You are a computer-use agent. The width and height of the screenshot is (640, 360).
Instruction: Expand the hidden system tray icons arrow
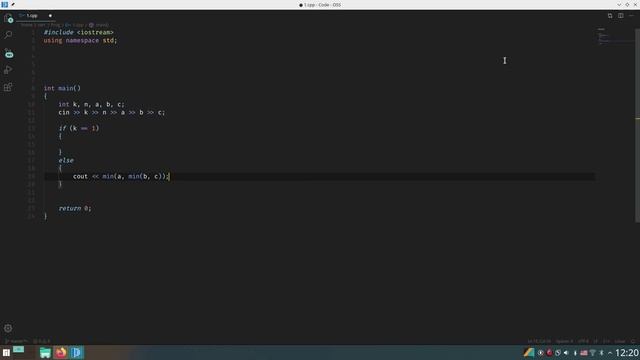(x=610, y=353)
